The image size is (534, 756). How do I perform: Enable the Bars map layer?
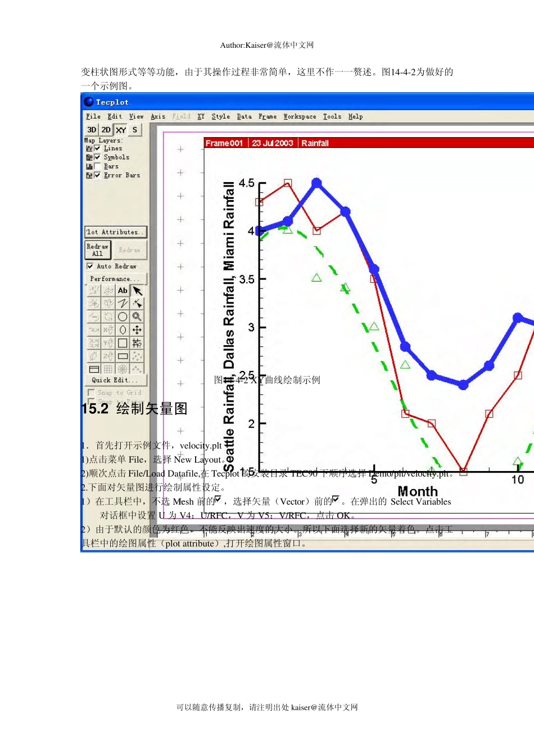click(x=97, y=166)
